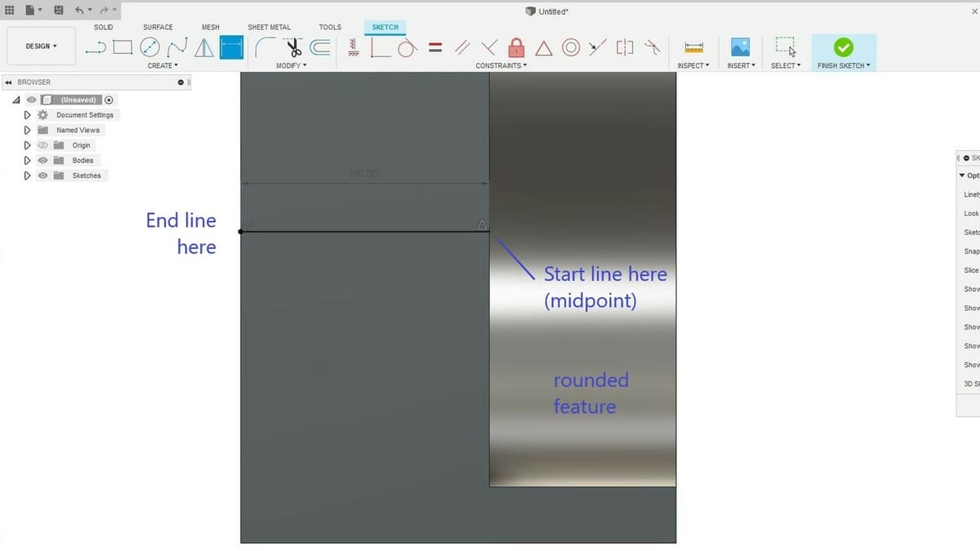Screen dimensions: 980x551
Task: Expand the Sketches node
Action: tap(28, 176)
